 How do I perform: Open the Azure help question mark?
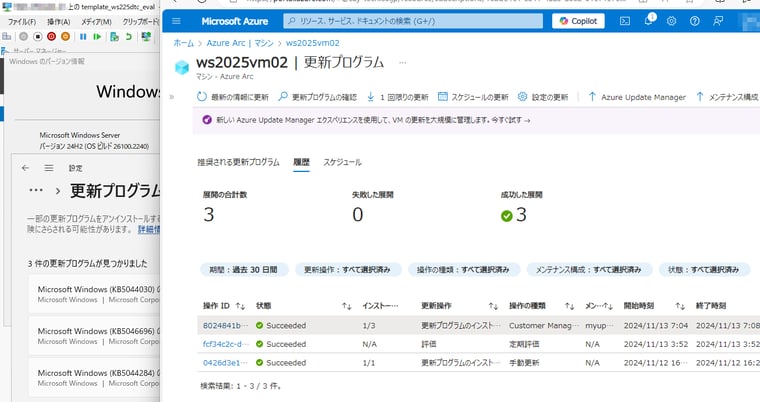coord(695,21)
